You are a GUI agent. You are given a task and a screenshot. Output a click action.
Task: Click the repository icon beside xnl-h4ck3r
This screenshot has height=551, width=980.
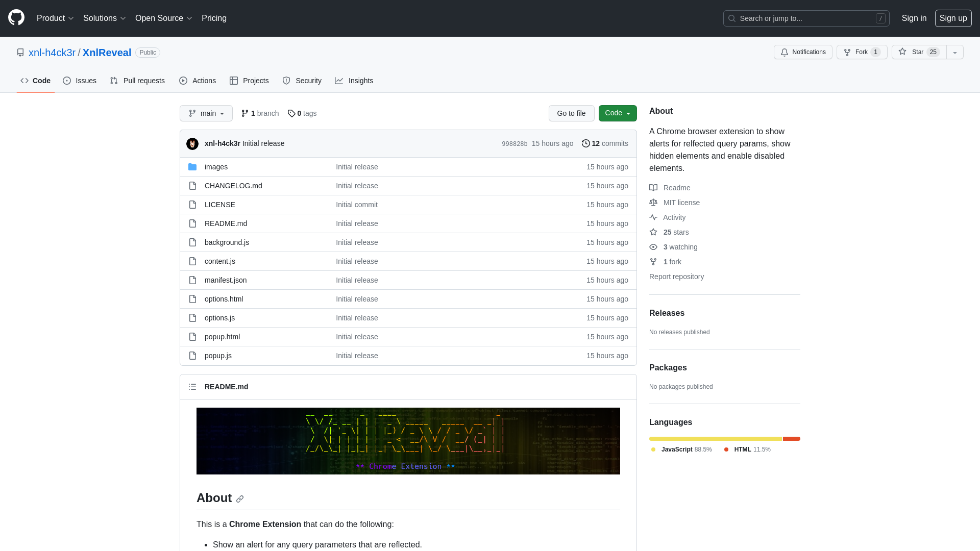[x=20, y=53]
